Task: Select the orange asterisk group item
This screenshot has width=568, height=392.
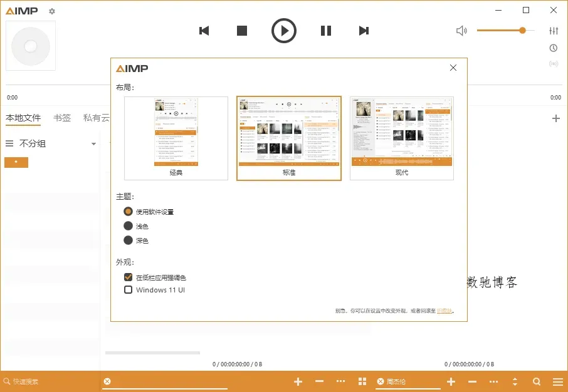Action: tap(16, 162)
